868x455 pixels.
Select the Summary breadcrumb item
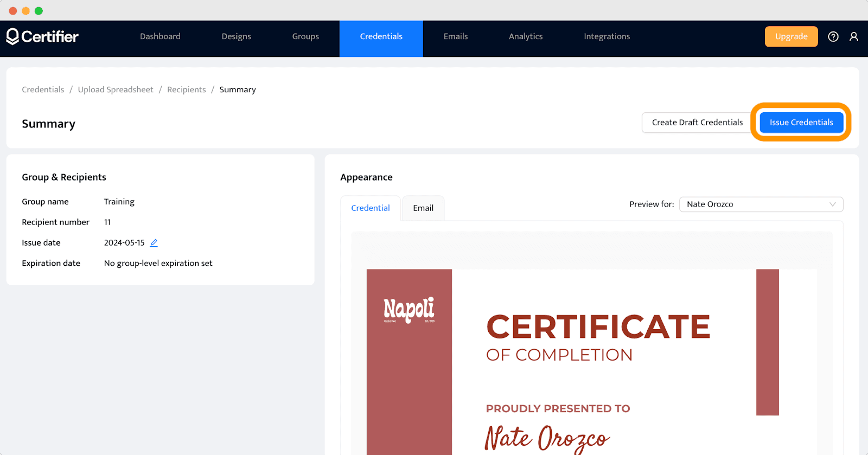238,89
